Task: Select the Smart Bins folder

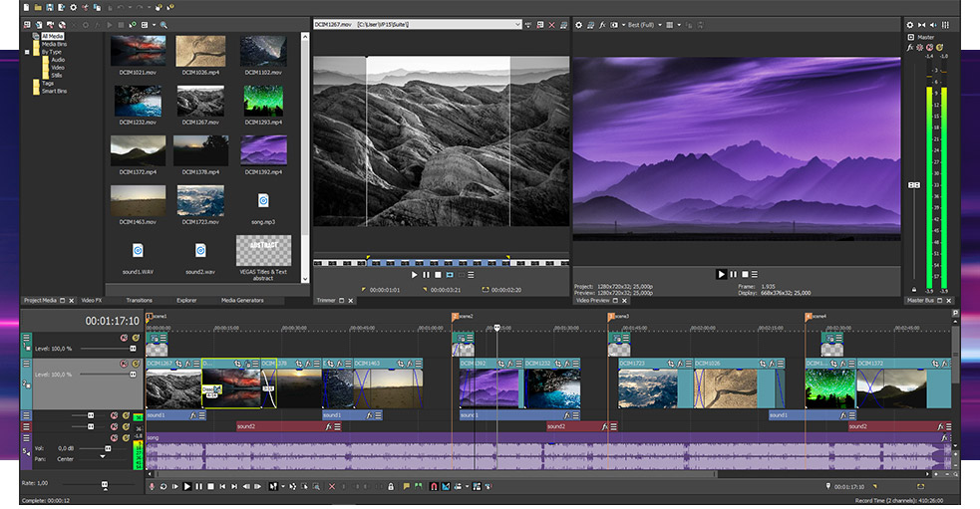Action: click(x=56, y=91)
